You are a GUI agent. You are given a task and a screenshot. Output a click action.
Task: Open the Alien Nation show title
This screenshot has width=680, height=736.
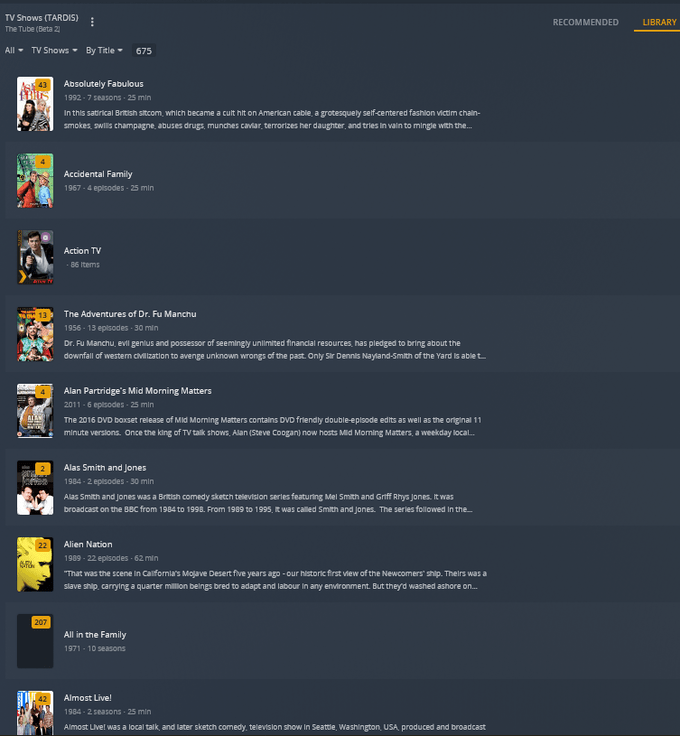[x=88, y=544]
